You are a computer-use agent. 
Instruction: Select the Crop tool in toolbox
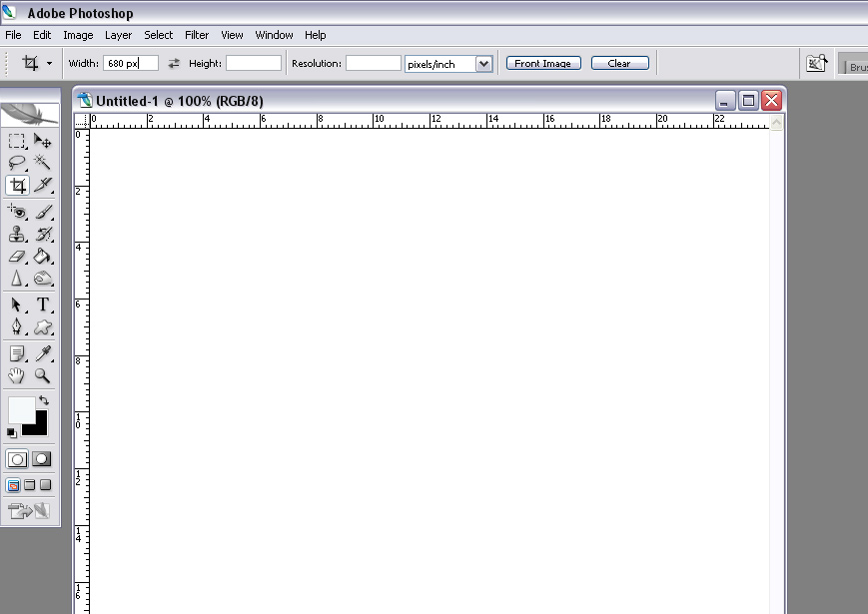point(17,186)
